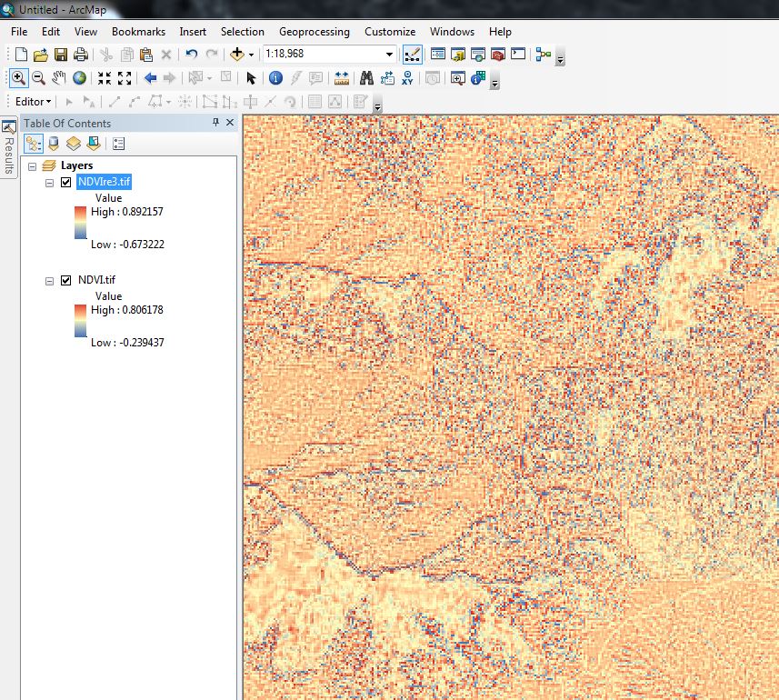
Task: Open the Measure tool
Action: (342, 78)
